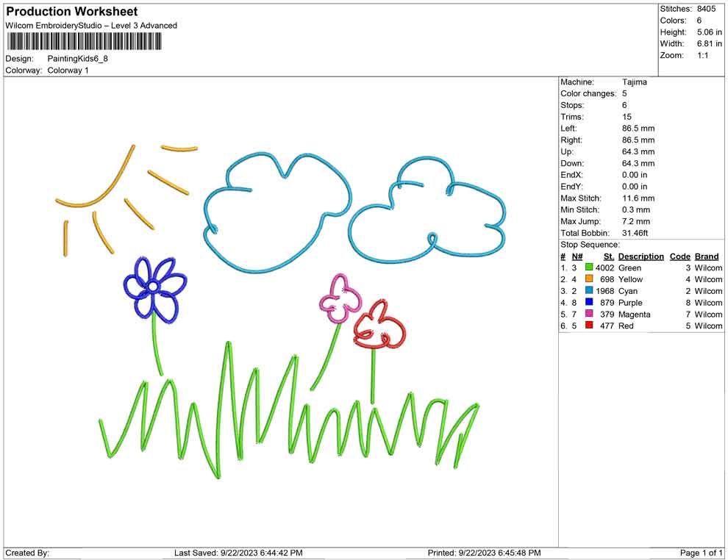Screen dimensions: 728x560
Task: Select the magenta thread color swatch
Action: coord(589,314)
